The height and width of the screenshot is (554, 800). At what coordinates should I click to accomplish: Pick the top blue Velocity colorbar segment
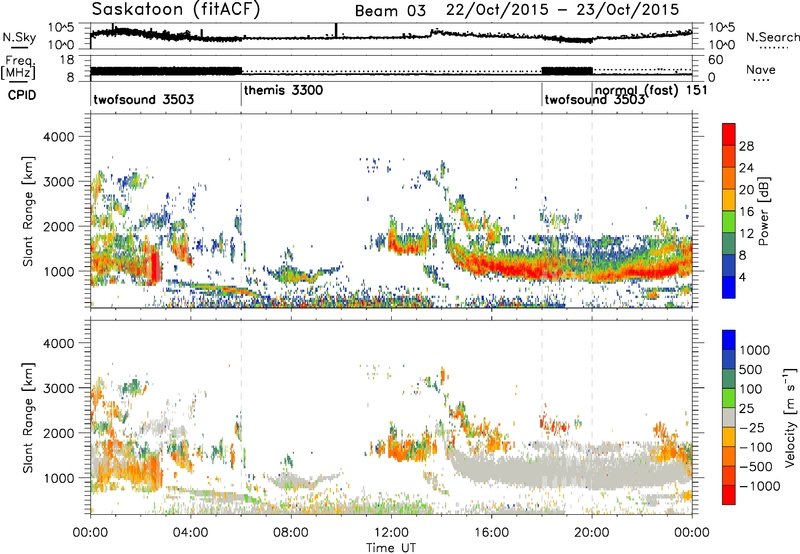point(729,340)
